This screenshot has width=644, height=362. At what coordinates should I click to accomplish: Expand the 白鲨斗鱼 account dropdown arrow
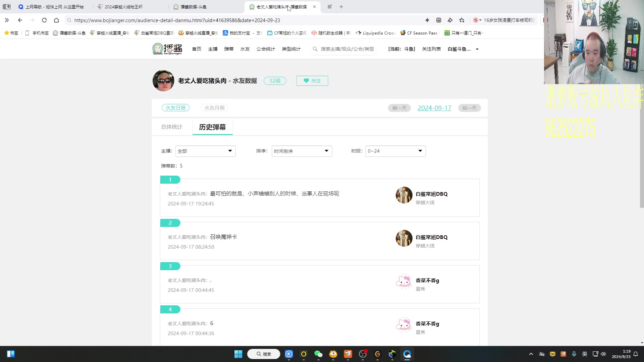[x=477, y=49]
